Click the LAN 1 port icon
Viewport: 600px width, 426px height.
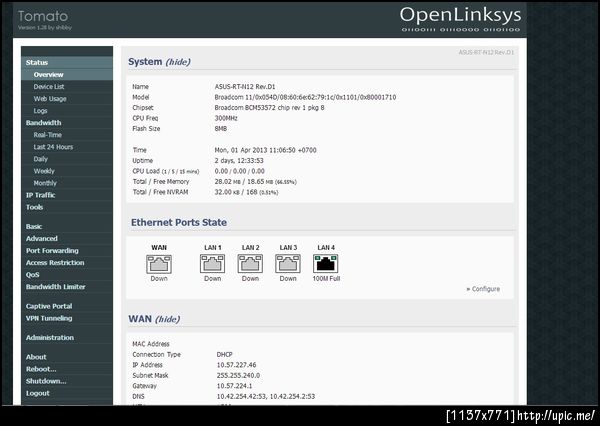click(212, 264)
